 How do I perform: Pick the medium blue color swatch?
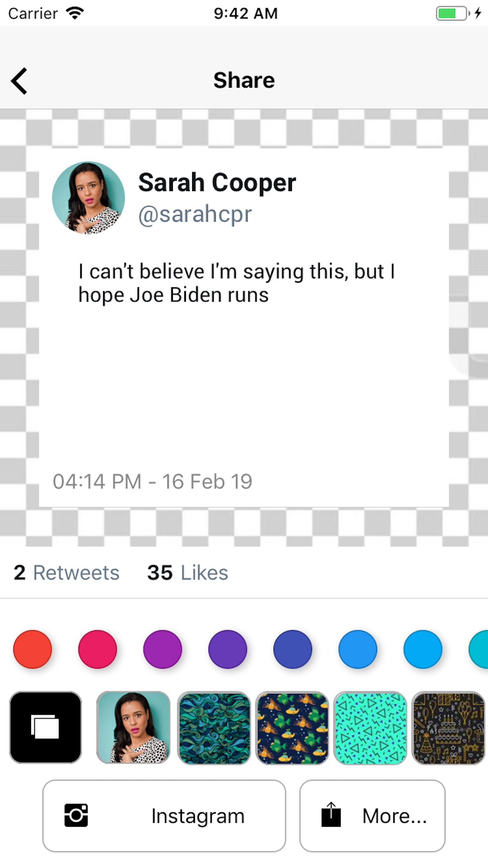358,649
